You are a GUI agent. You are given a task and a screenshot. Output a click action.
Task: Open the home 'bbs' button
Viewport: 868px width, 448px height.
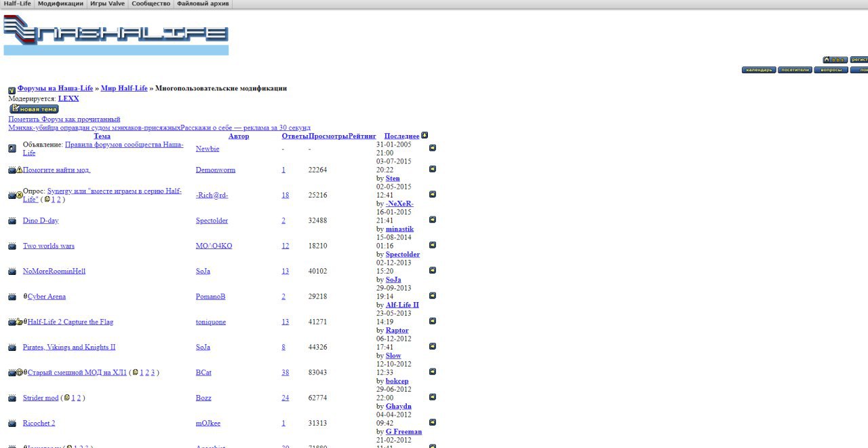(835, 60)
